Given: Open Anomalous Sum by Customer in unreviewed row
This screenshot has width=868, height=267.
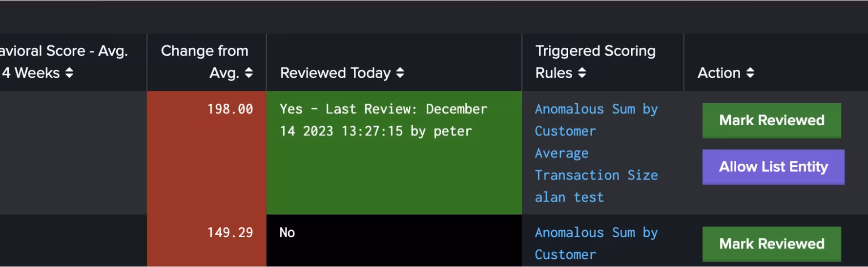Looking at the screenshot, I should coord(596,243).
